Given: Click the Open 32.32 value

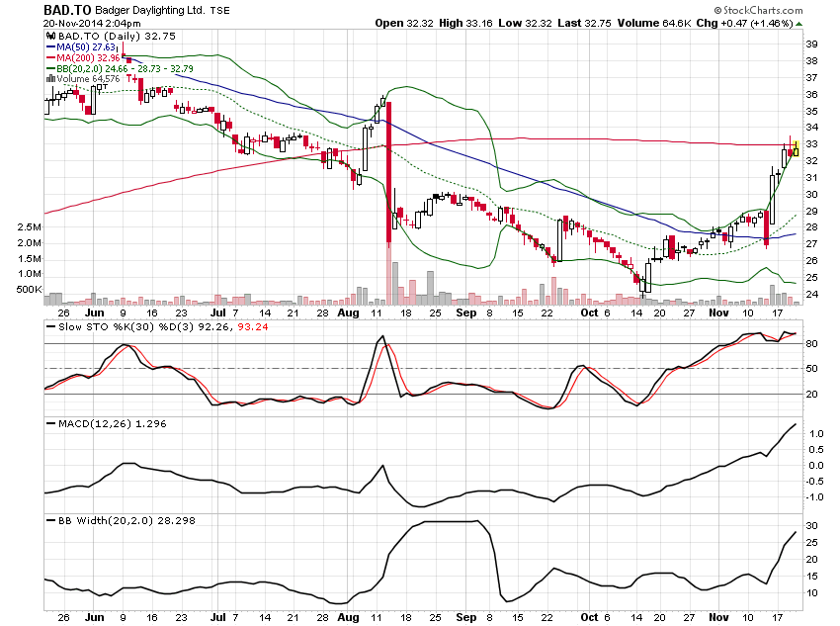Looking at the screenshot, I should (x=404, y=23).
